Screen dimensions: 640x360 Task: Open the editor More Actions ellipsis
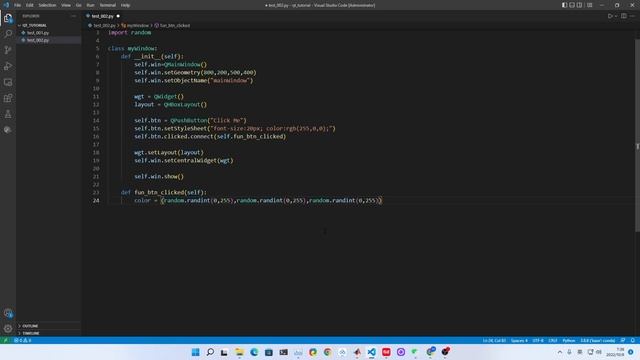click(632, 16)
